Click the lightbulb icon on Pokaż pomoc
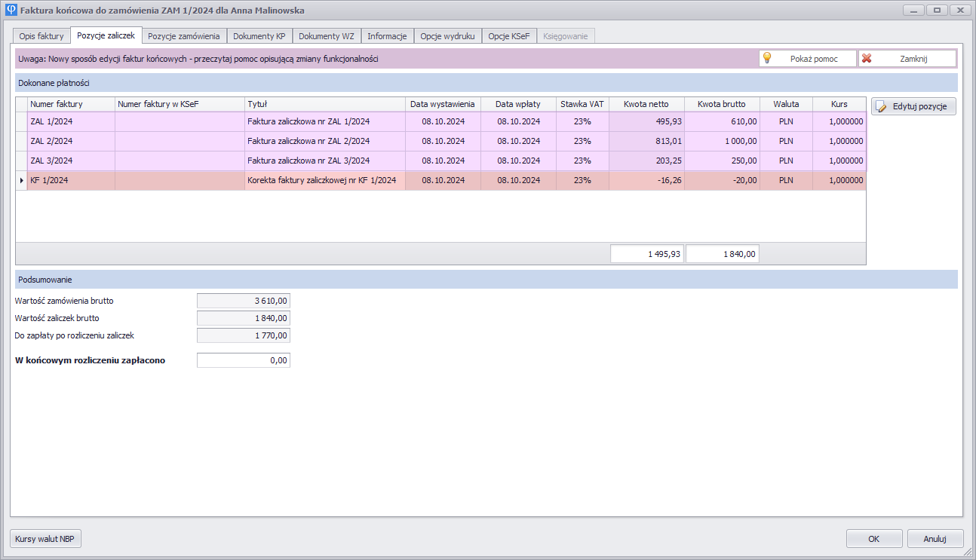Screen dimensions: 976x560 [768, 58]
